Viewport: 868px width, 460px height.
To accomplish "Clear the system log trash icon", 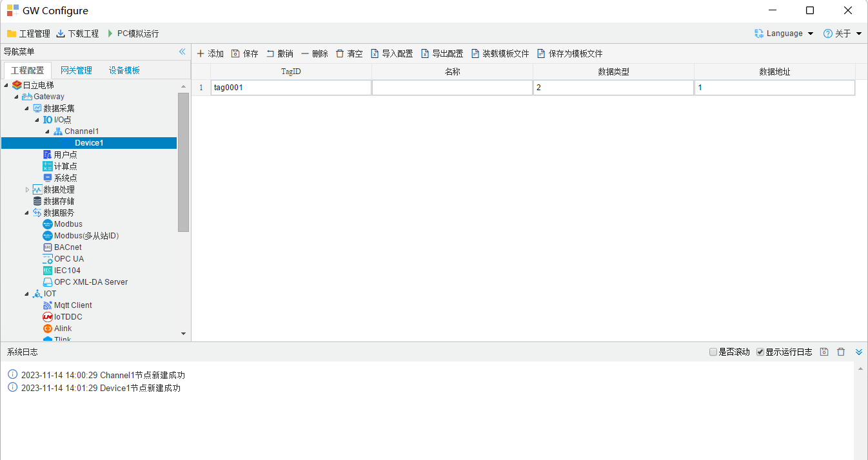I will 841,352.
